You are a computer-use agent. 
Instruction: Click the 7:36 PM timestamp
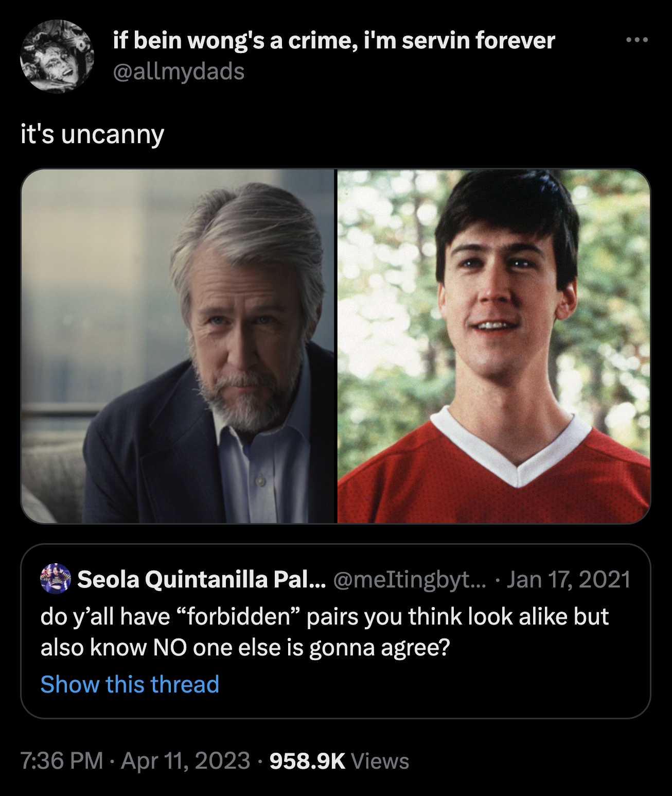(62, 761)
